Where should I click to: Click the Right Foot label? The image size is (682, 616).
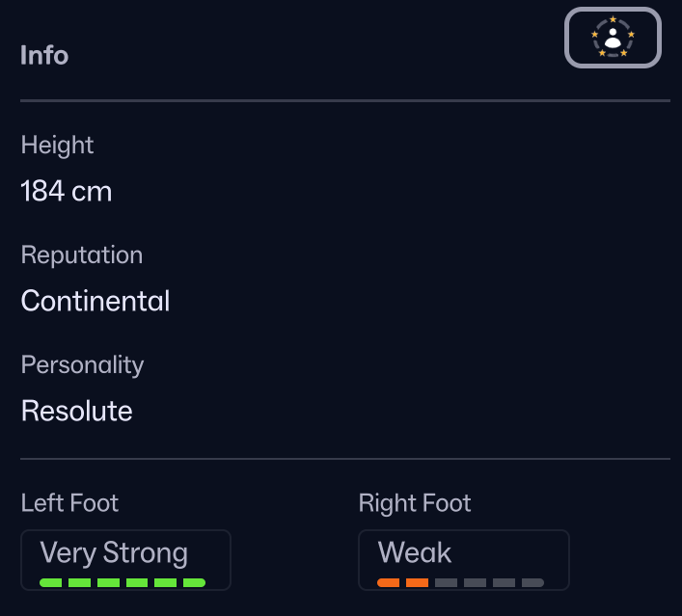pyautogui.click(x=415, y=503)
